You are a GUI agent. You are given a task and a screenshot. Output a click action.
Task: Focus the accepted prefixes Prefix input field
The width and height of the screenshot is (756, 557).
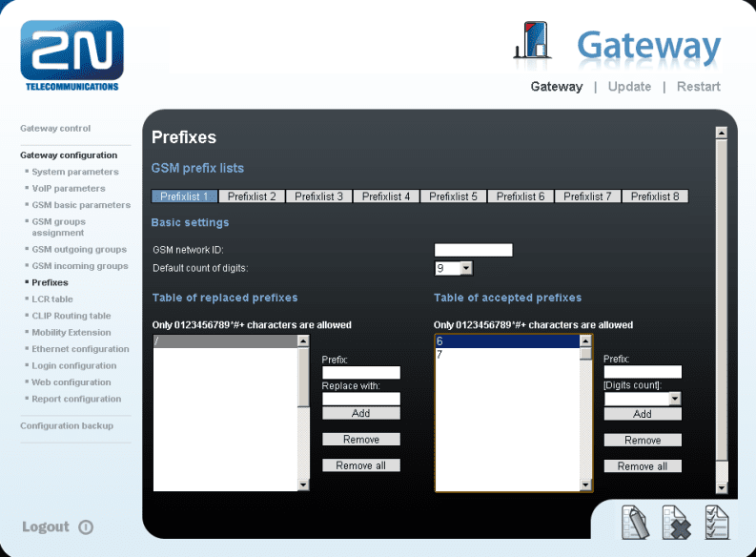[x=643, y=372]
